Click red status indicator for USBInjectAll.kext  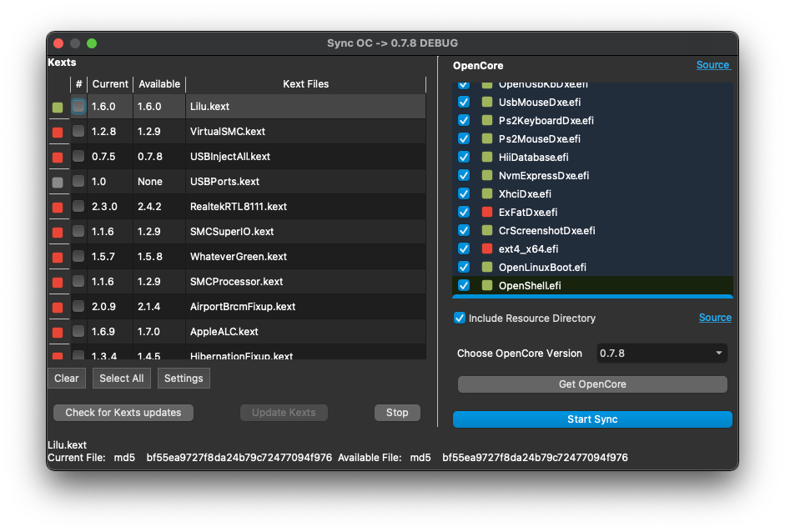click(58, 157)
